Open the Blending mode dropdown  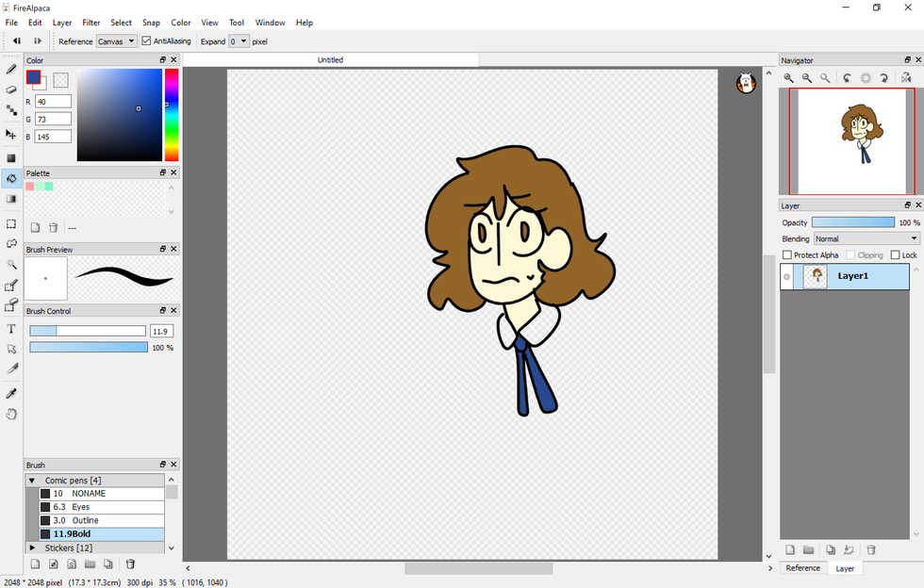866,239
